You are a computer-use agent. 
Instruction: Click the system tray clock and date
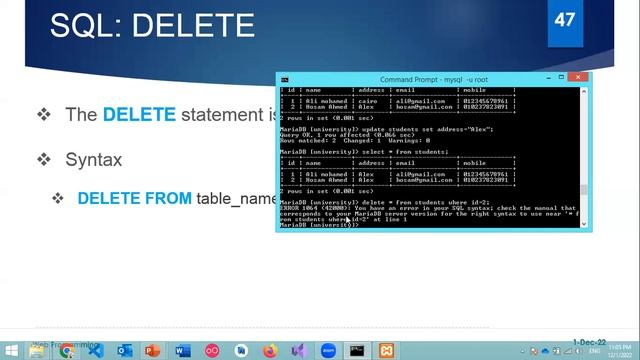pyautogui.click(x=620, y=351)
